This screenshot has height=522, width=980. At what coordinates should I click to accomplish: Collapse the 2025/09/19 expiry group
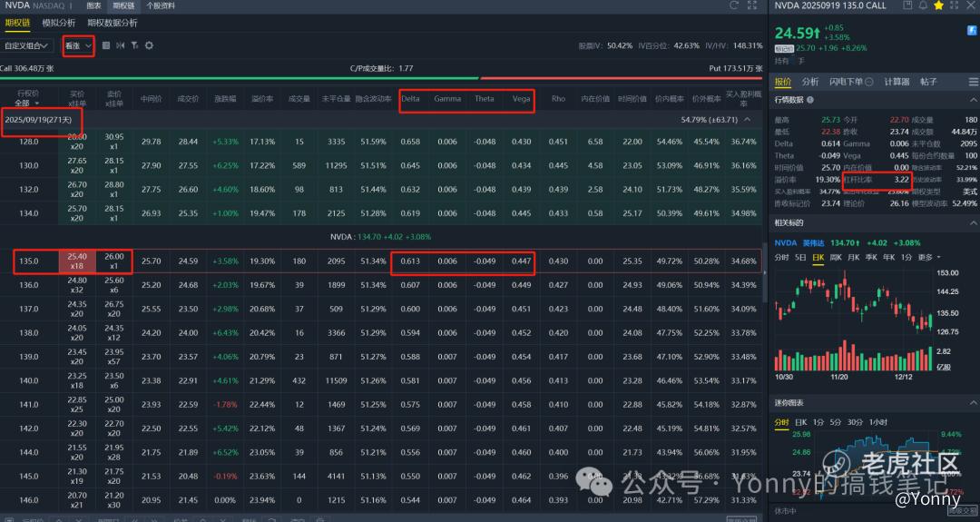(x=748, y=120)
